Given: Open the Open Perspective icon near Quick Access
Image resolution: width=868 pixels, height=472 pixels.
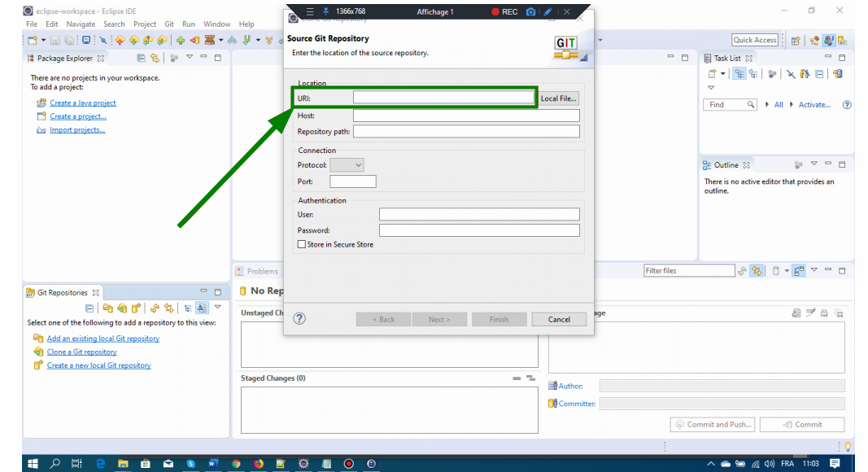Looking at the screenshot, I should pos(796,40).
